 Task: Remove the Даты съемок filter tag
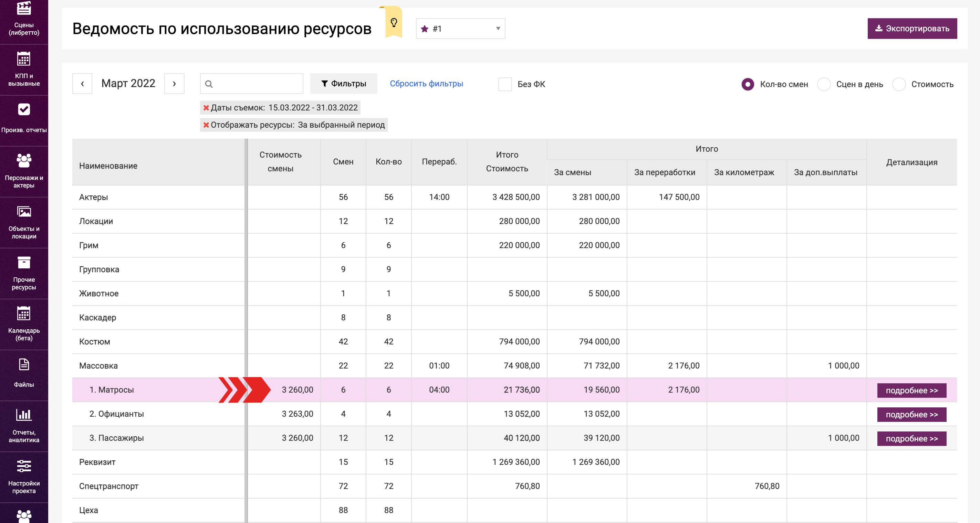[x=206, y=108]
